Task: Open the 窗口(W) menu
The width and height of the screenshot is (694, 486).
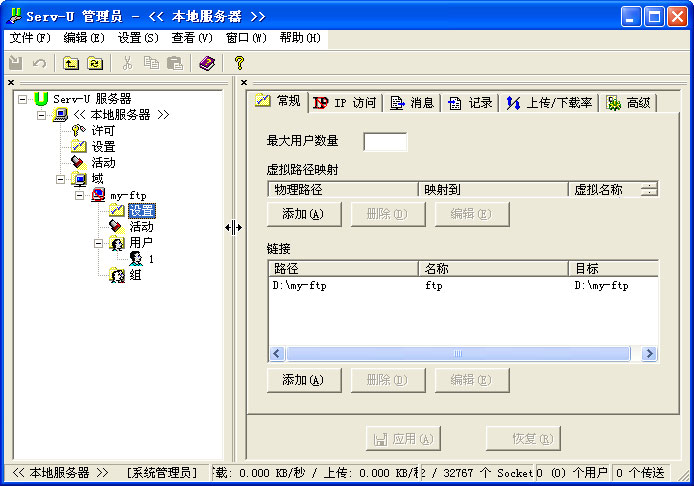Action: [246, 38]
